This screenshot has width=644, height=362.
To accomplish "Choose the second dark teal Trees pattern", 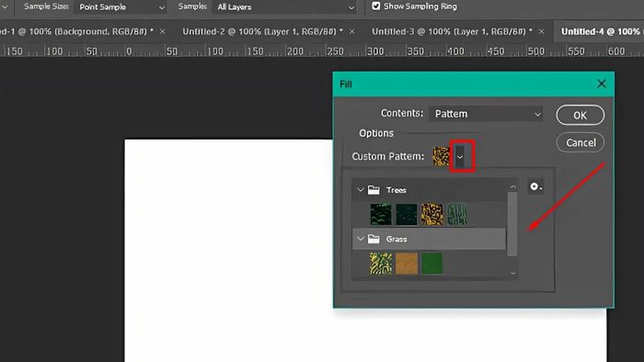I will (407, 214).
